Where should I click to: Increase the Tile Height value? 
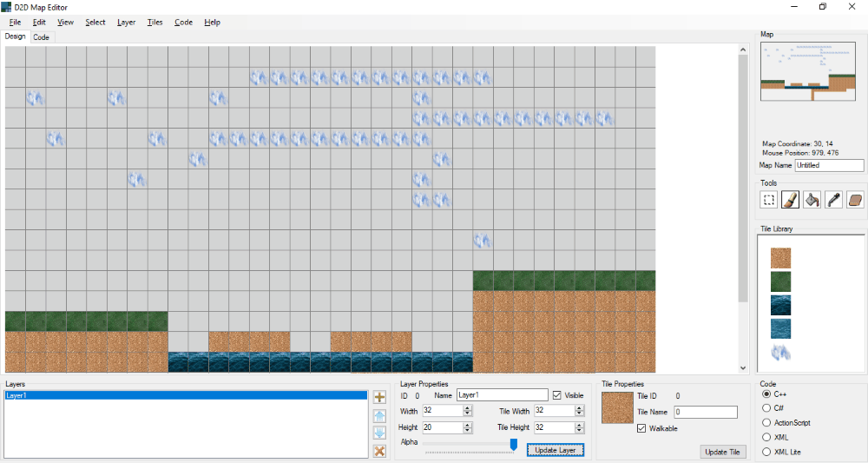click(x=580, y=425)
